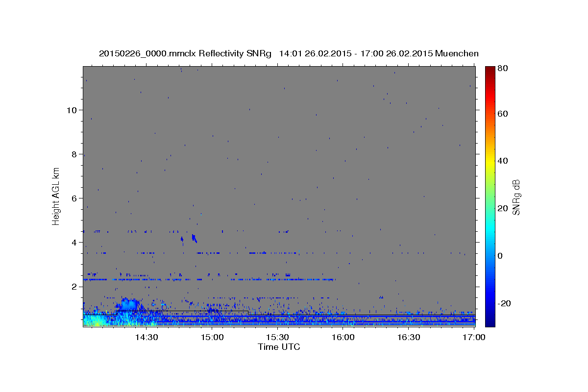
Task: Click the height tick label 6
Action: point(73,198)
